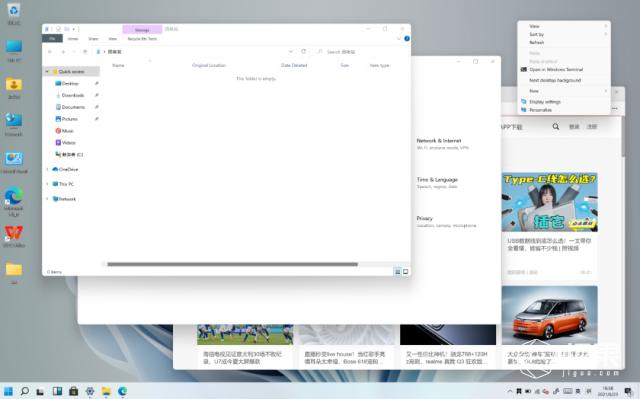Open Quick Access Toolbar customize dropdown
This screenshot has height=399, width=640.
point(73,29)
